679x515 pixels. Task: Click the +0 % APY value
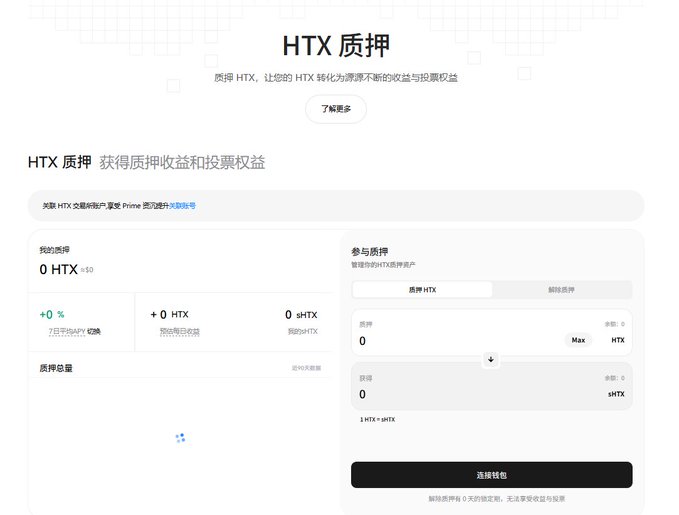52,314
